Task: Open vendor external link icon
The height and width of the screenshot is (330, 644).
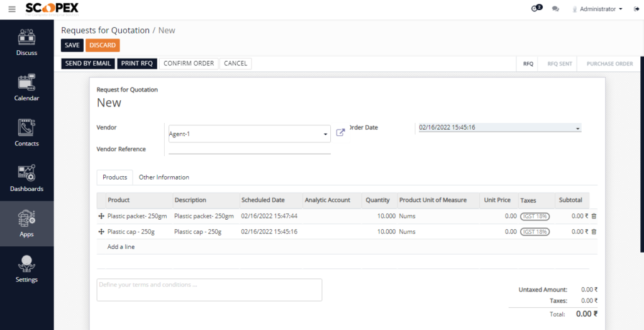Action: [x=340, y=132]
